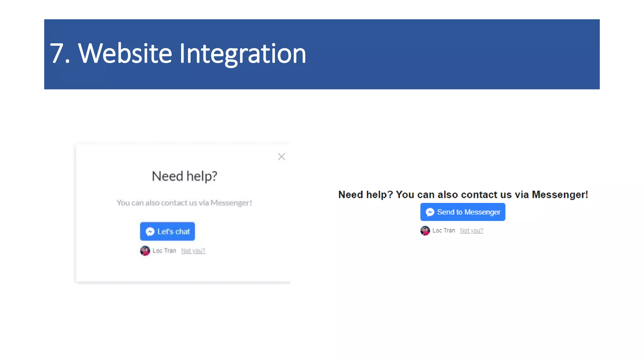Click 'Not you?' link below 'Send to Messenger'
644x362 pixels.
pyautogui.click(x=471, y=231)
